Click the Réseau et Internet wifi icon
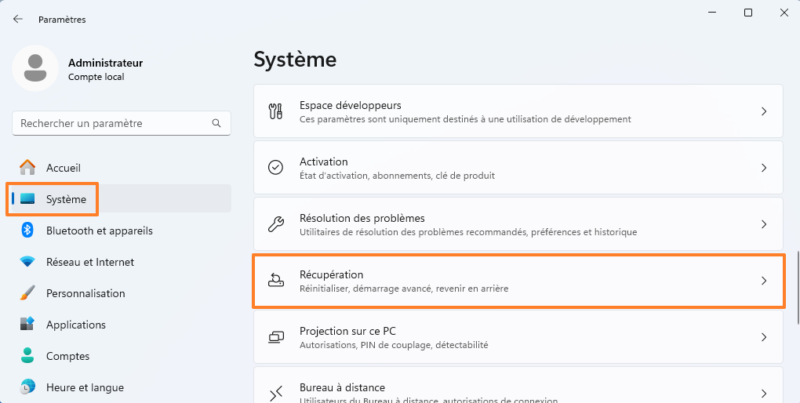 pos(28,262)
